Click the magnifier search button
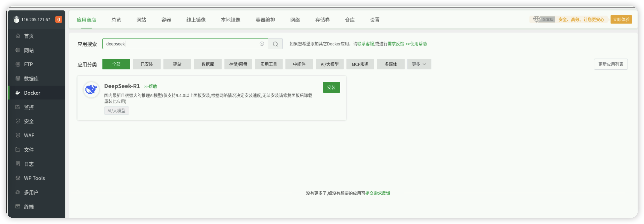The height and width of the screenshot is (224, 644). click(x=275, y=44)
